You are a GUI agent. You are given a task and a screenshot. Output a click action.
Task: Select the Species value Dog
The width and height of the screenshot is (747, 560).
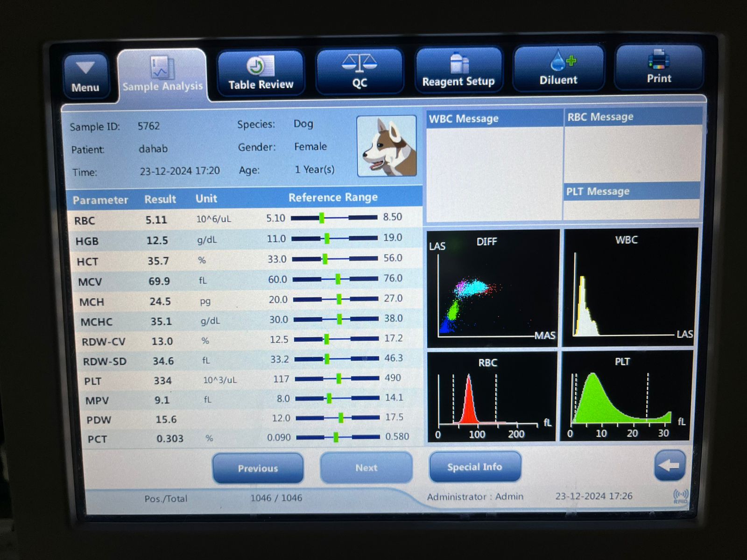click(303, 124)
